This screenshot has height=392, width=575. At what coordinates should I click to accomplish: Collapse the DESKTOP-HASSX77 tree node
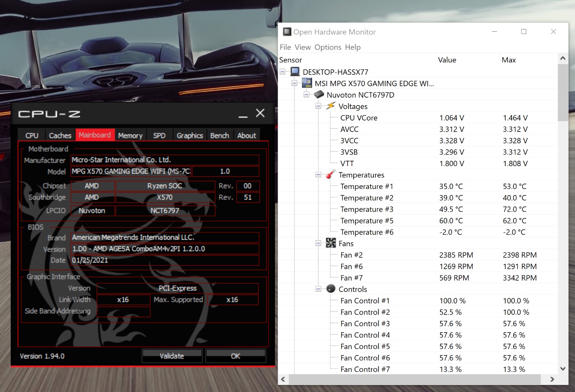[282, 72]
